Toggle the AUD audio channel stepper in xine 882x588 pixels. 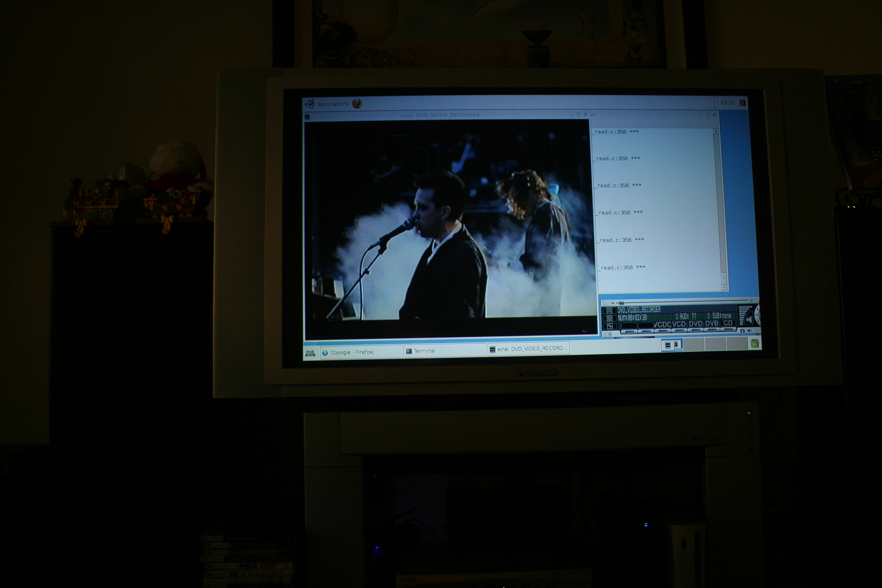[x=677, y=316]
